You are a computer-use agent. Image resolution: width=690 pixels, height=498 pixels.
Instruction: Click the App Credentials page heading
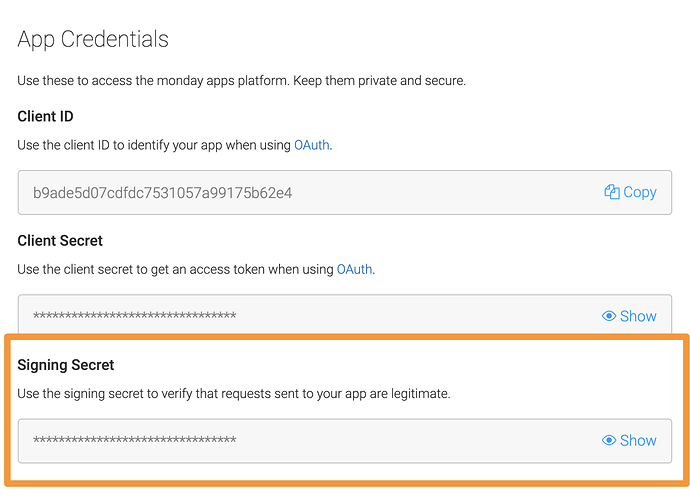pos(93,40)
